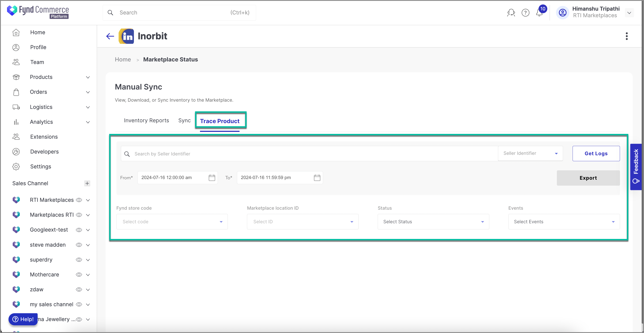Open the Mothercare sales channel
The width and height of the screenshot is (644, 333).
tap(44, 275)
